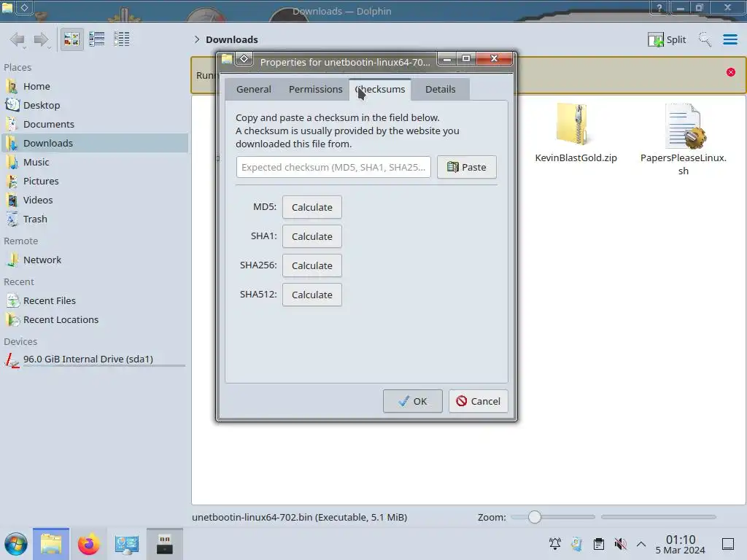Calculate the SHA256 checksum
Image resolution: width=747 pixels, height=560 pixels.
312,265
